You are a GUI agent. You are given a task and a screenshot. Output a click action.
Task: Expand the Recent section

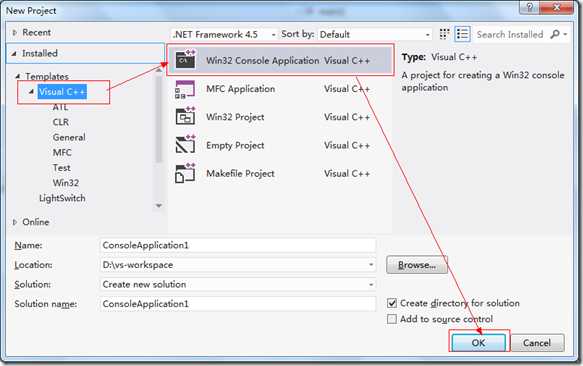(x=15, y=33)
